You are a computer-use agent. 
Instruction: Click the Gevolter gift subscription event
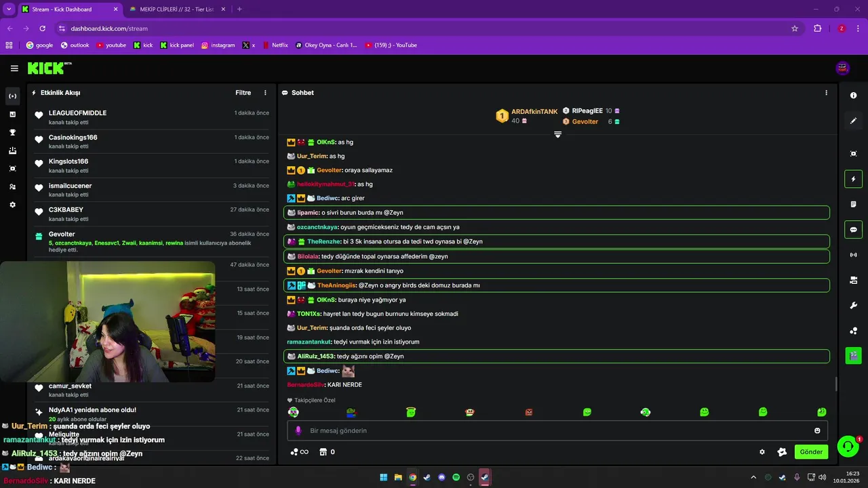pos(151,241)
